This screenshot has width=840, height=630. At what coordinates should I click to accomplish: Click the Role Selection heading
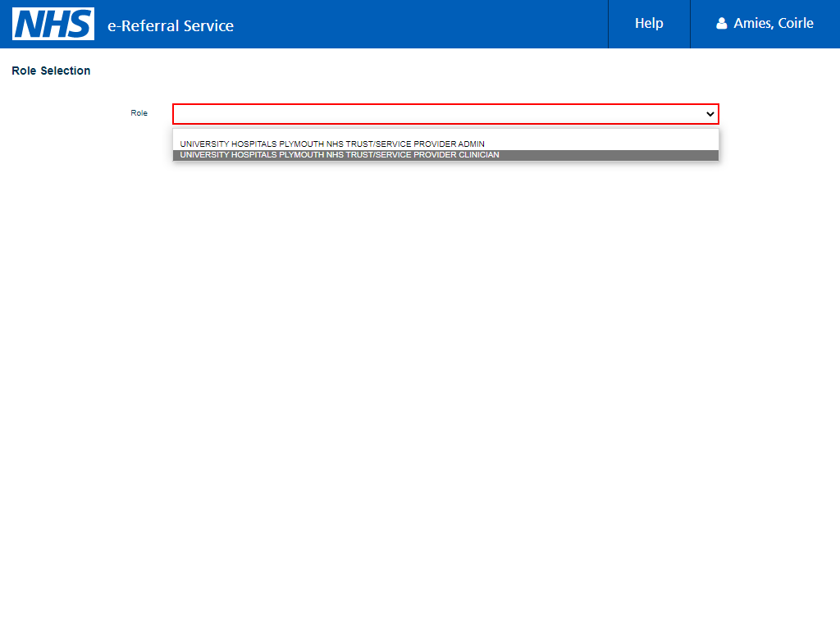coord(51,71)
